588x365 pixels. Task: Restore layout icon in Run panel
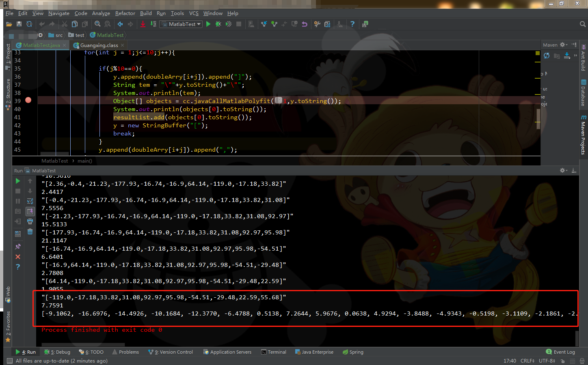point(18,234)
